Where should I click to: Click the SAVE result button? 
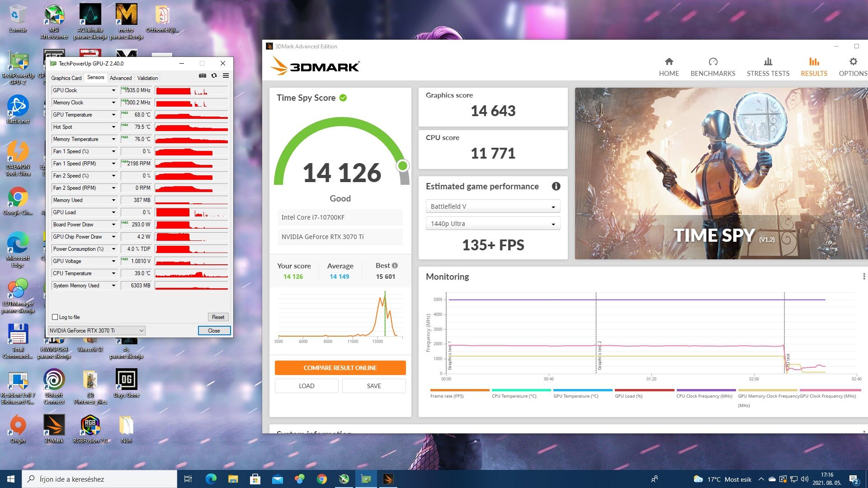373,386
